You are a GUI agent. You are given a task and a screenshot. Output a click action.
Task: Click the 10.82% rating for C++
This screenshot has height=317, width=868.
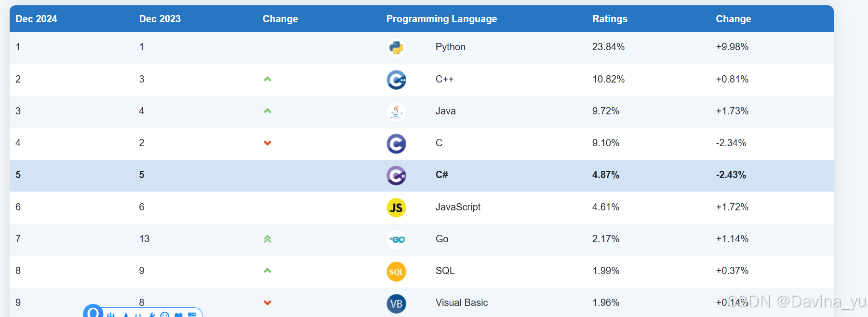608,79
